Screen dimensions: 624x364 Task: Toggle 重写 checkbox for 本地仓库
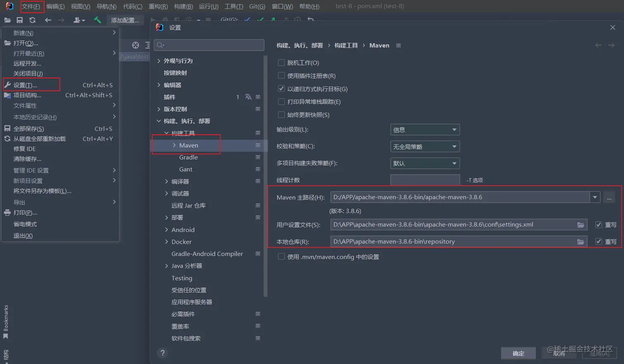(x=598, y=242)
